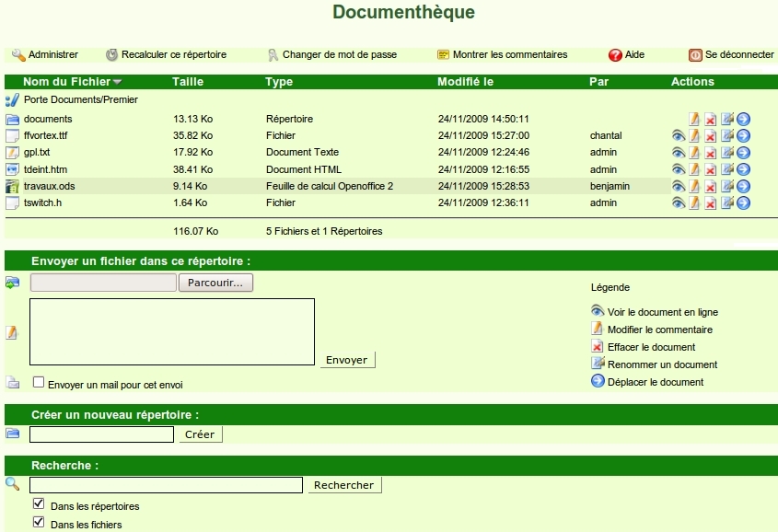This screenshot has width=778, height=532.
Task: Uncheck "Dans les répertoires" search option
Action: point(39,504)
